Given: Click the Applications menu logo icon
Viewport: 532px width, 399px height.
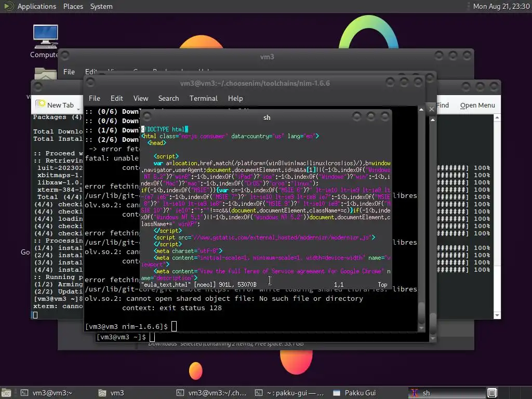Looking at the screenshot, I should tap(9, 6).
